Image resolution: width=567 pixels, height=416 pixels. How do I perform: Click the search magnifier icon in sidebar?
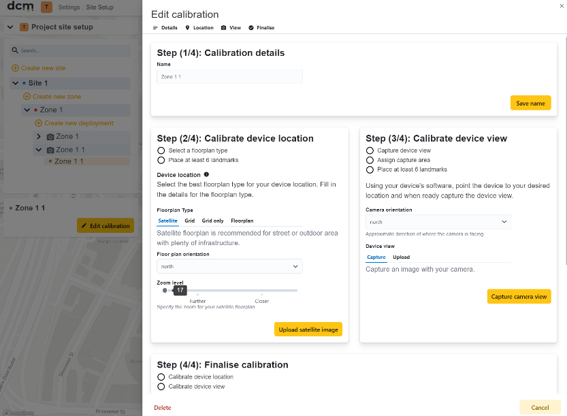click(x=15, y=50)
